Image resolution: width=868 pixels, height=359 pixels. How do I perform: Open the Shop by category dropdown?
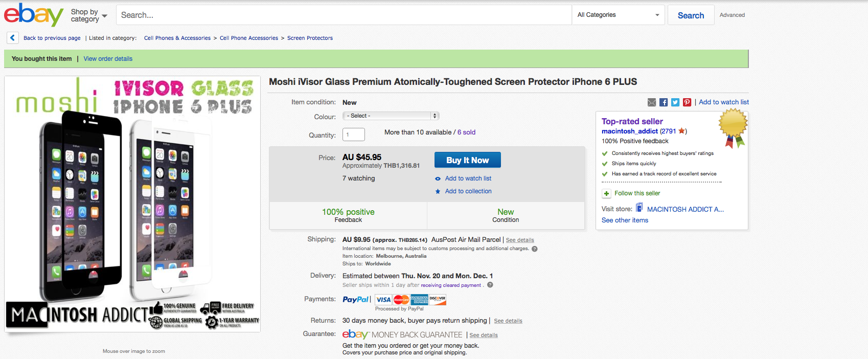89,15
